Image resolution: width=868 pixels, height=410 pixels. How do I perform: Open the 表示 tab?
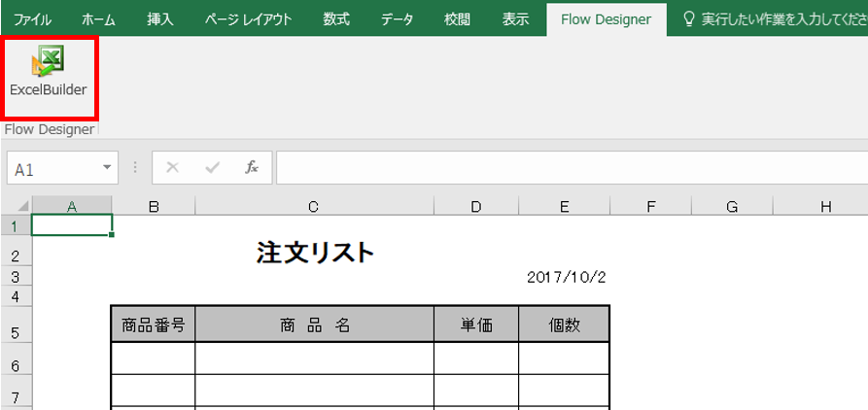515,20
